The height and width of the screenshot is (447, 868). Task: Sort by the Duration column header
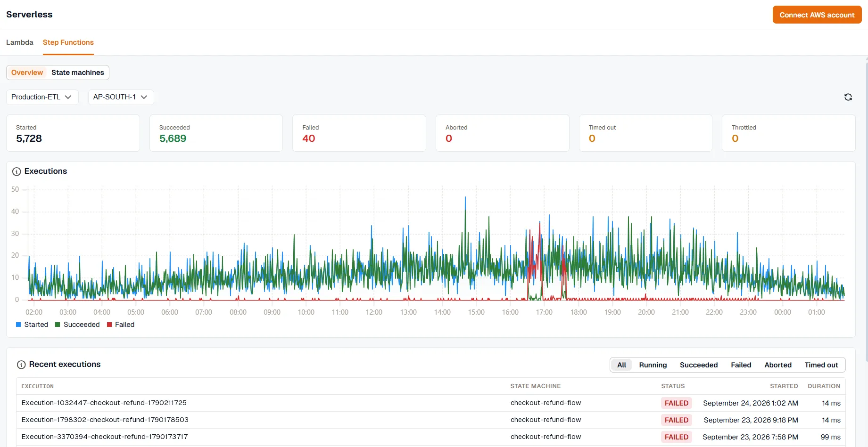point(824,386)
